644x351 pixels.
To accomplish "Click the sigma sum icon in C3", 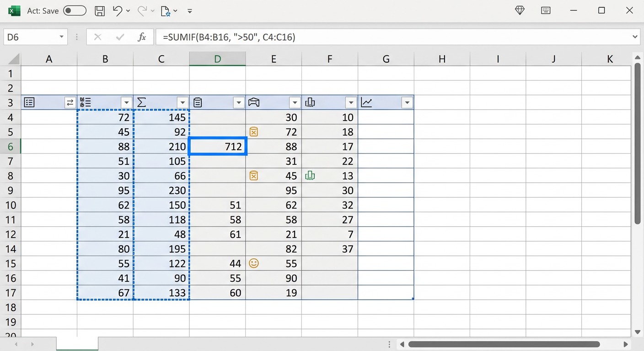I will [141, 102].
